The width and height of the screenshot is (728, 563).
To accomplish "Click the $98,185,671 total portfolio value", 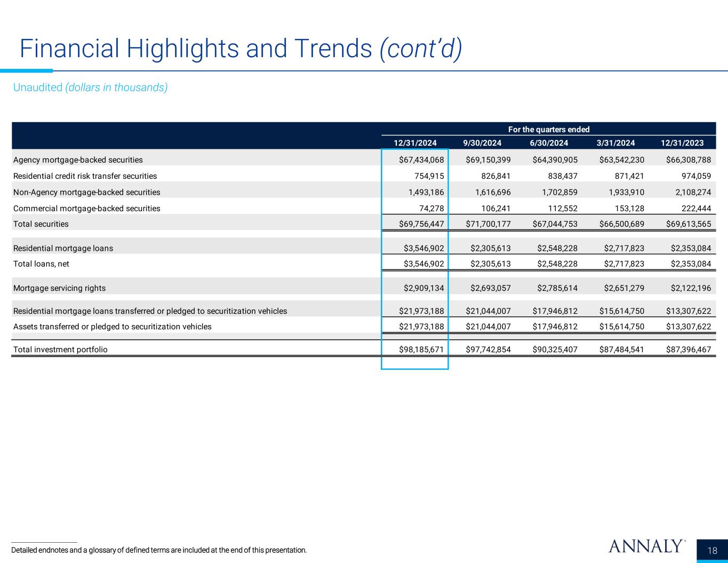I will pyautogui.click(x=421, y=350).
